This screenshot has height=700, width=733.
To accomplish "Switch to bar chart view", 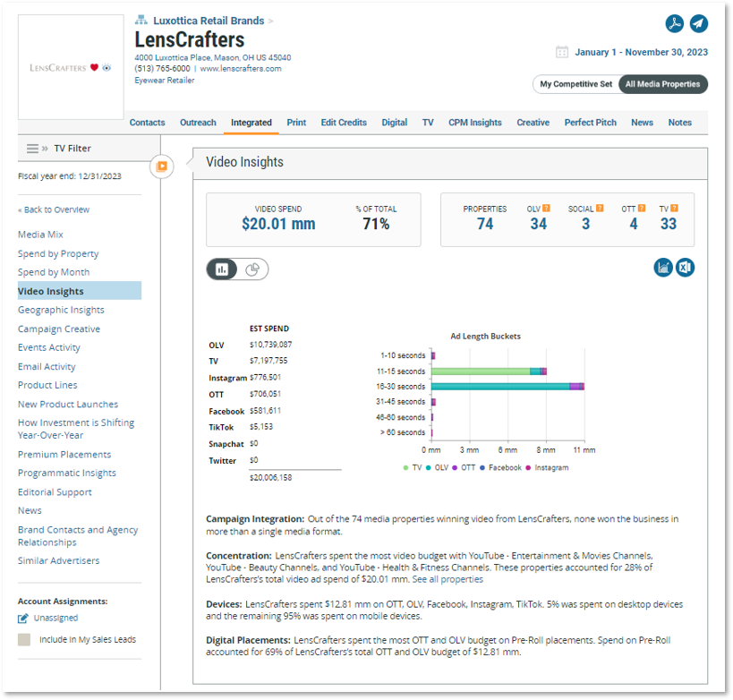I will tap(222, 269).
